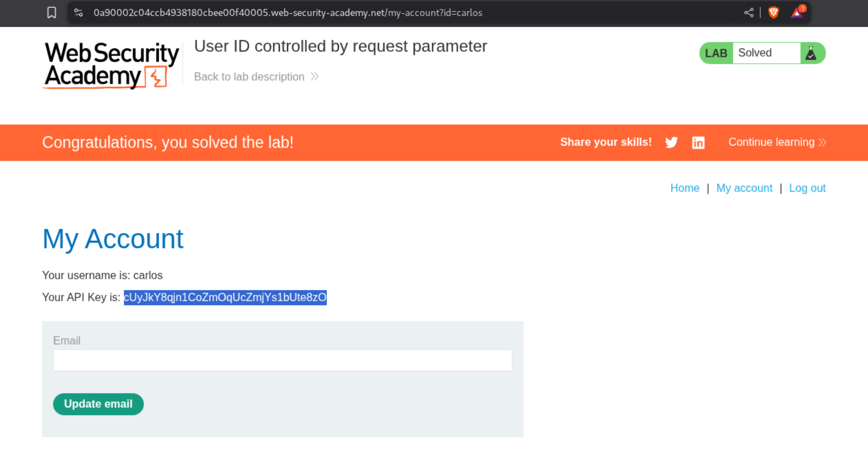Viewport: 868px width, 464px height.
Task: Share on LinkedIn via its icon
Action: (698, 142)
